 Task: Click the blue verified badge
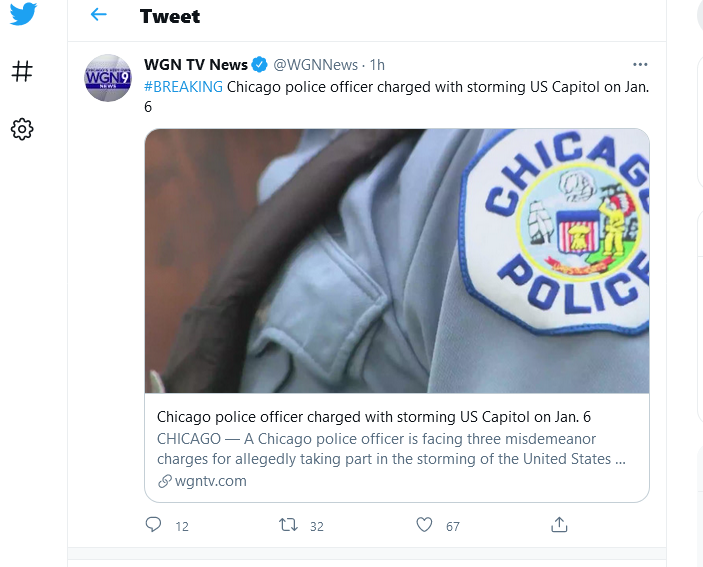tap(260, 65)
